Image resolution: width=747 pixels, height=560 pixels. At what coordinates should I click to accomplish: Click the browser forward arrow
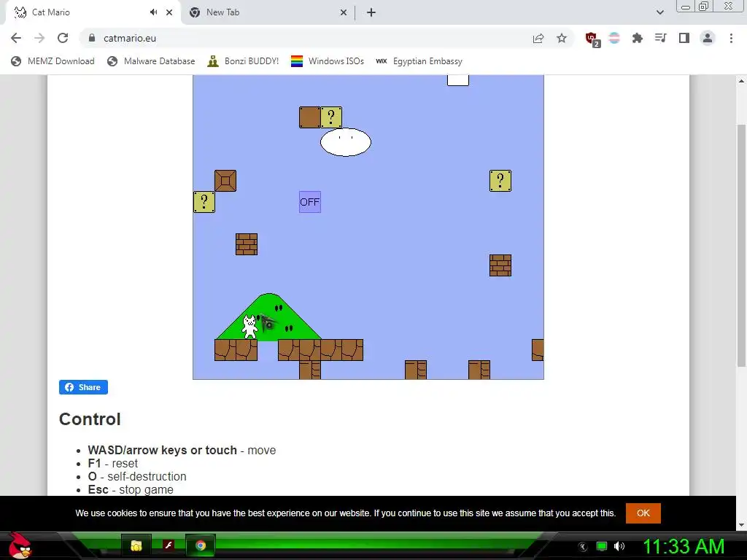click(39, 38)
